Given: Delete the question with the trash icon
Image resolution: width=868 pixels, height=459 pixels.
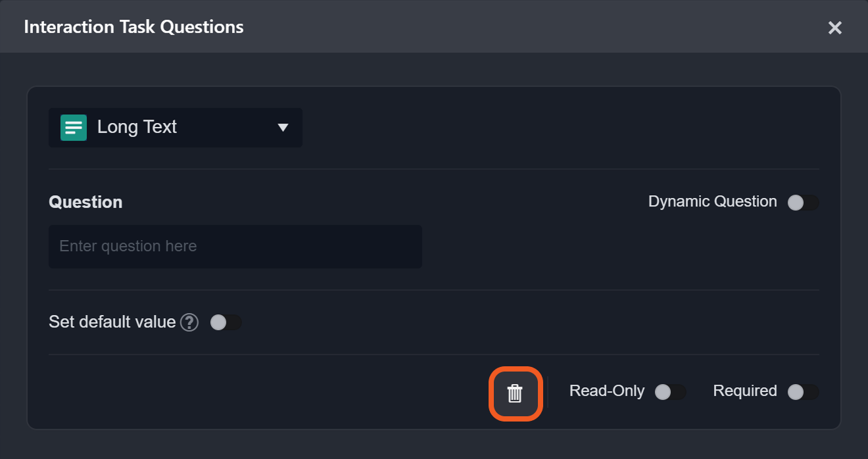Looking at the screenshot, I should pos(515,393).
